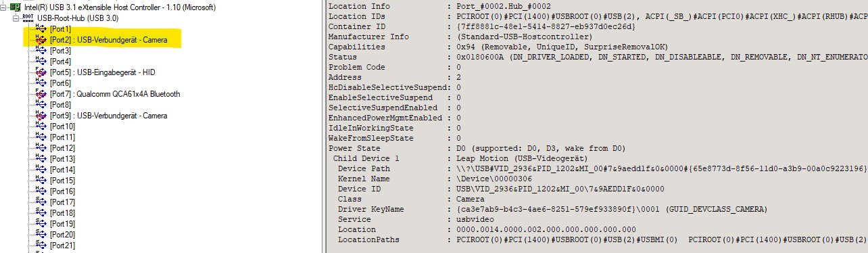Click the device icon for Port5 HID
Image resolution: width=868 pixels, height=253 pixels.
[x=41, y=72]
